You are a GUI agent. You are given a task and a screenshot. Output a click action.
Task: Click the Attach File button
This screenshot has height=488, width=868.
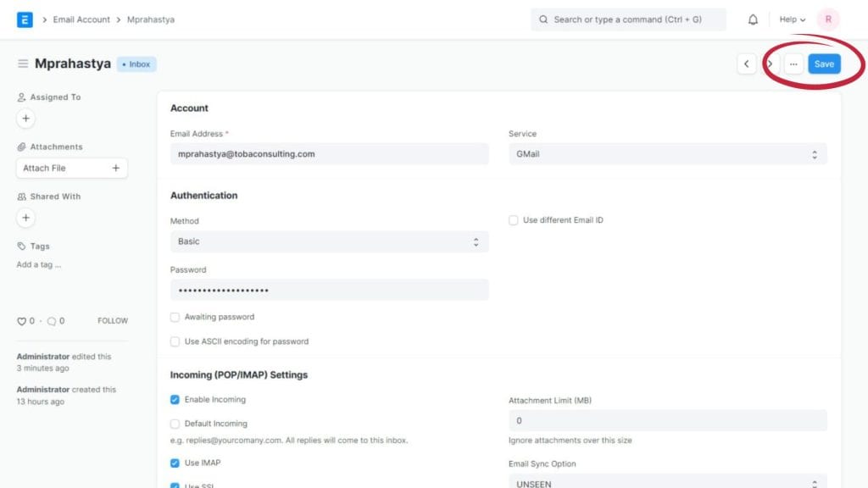pyautogui.click(x=71, y=168)
